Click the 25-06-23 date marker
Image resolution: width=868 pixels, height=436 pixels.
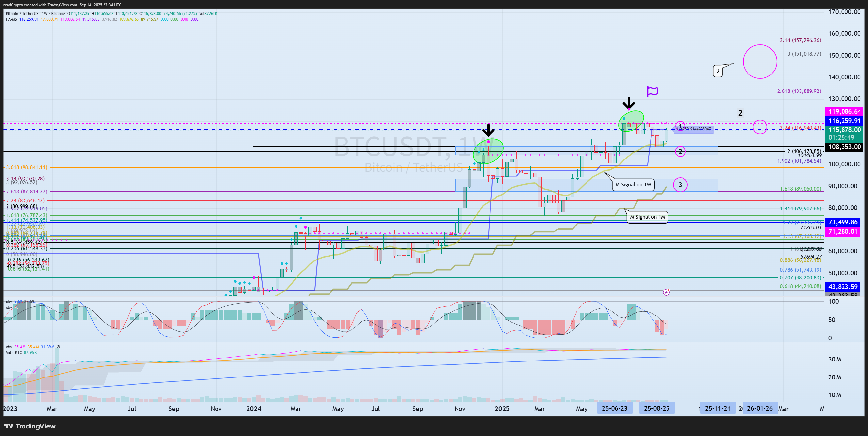pos(615,408)
